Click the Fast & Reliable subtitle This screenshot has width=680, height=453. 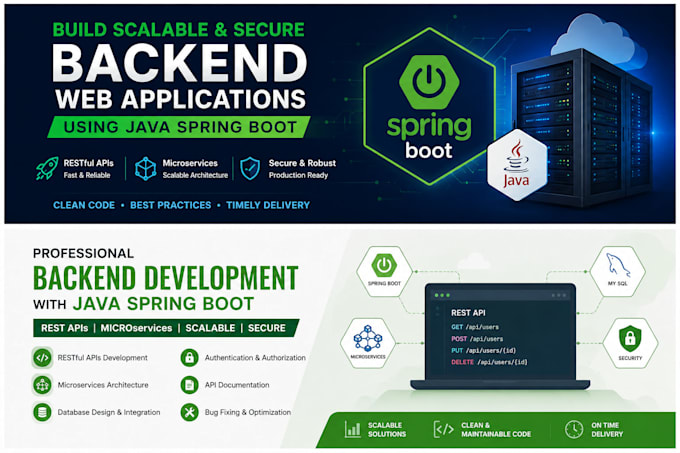87,175
